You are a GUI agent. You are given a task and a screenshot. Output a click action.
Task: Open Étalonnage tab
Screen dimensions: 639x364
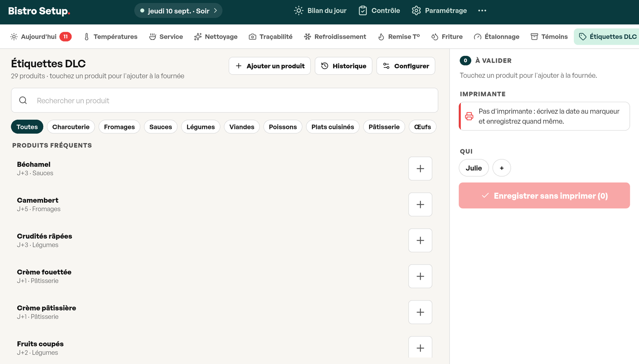pyautogui.click(x=497, y=37)
